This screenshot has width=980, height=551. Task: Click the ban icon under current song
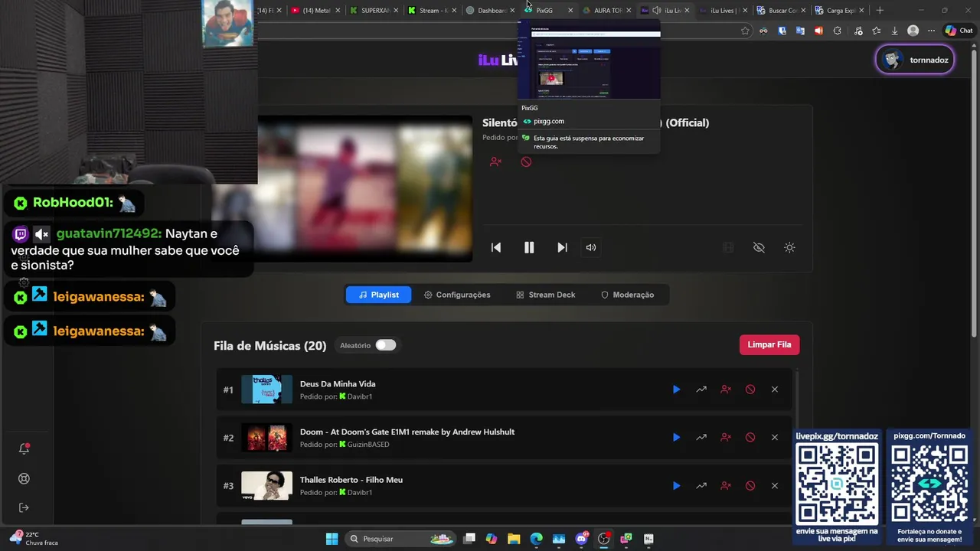coord(526,161)
